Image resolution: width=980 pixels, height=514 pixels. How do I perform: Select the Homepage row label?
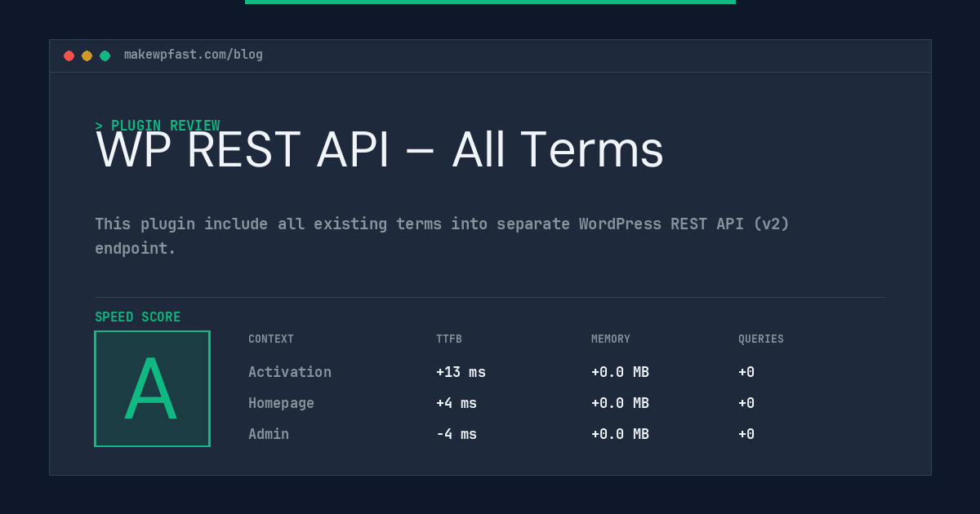(x=281, y=403)
